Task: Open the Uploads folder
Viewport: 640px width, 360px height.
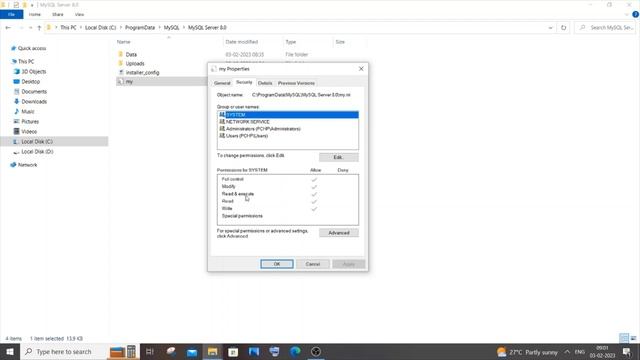Action: pyautogui.click(x=135, y=63)
